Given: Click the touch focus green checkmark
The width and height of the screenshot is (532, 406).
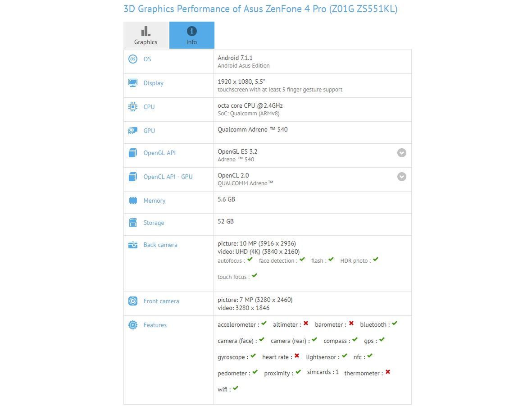Looking at the screenshot, I should pyautogui.click(x=255, y=276).
